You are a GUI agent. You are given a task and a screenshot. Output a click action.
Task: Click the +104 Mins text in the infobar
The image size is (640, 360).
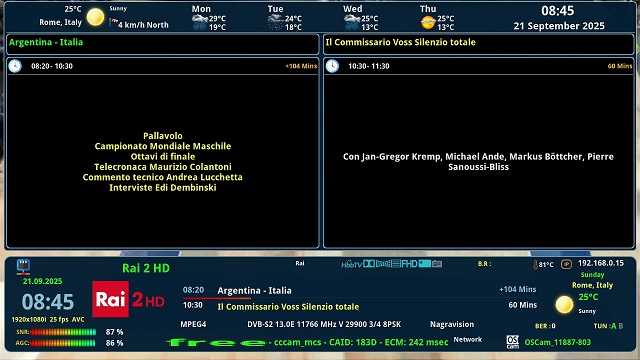pyautogui.click(x=518, y=289)
